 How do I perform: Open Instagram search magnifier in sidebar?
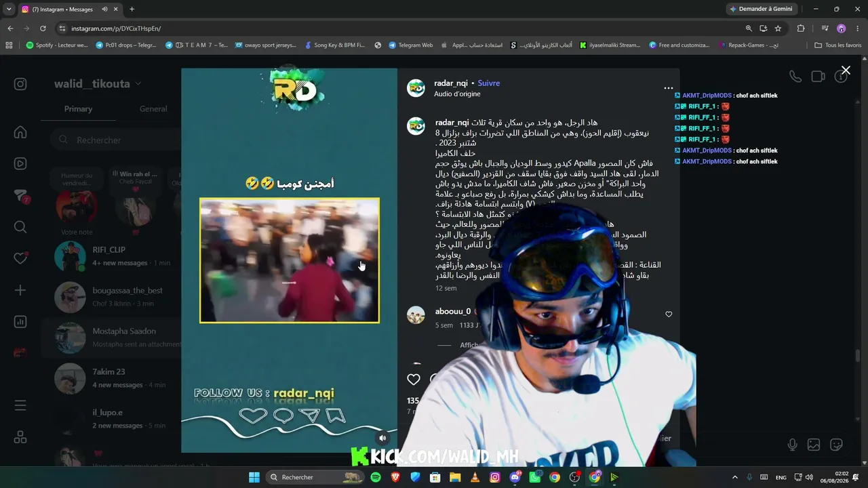20,227
